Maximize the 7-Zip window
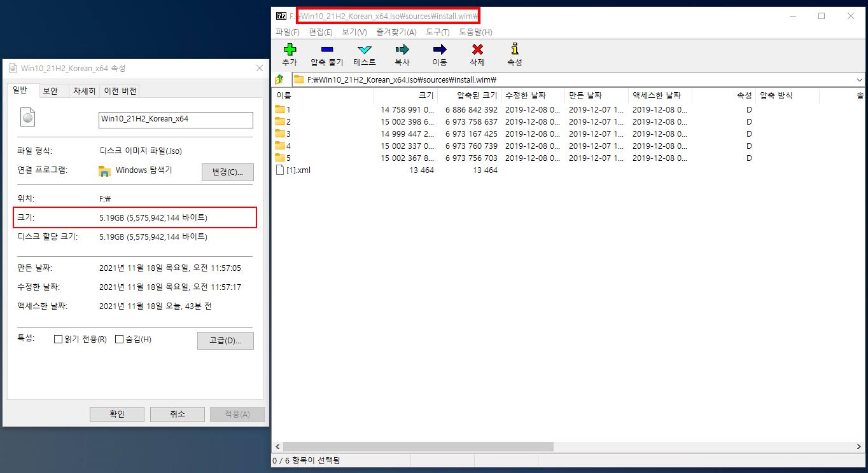This screenshot has height=473, width=868. [x=822, y=16]
